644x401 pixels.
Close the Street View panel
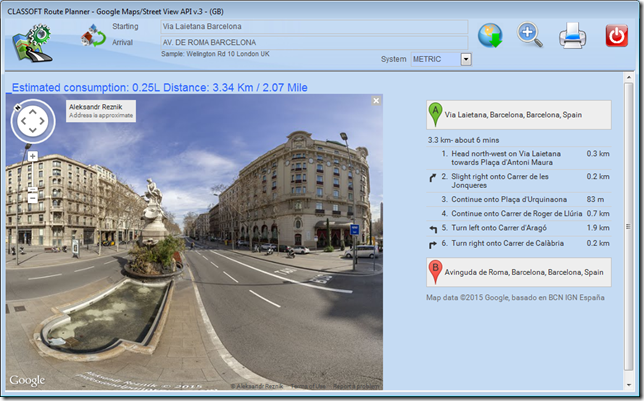coord(376,101)
